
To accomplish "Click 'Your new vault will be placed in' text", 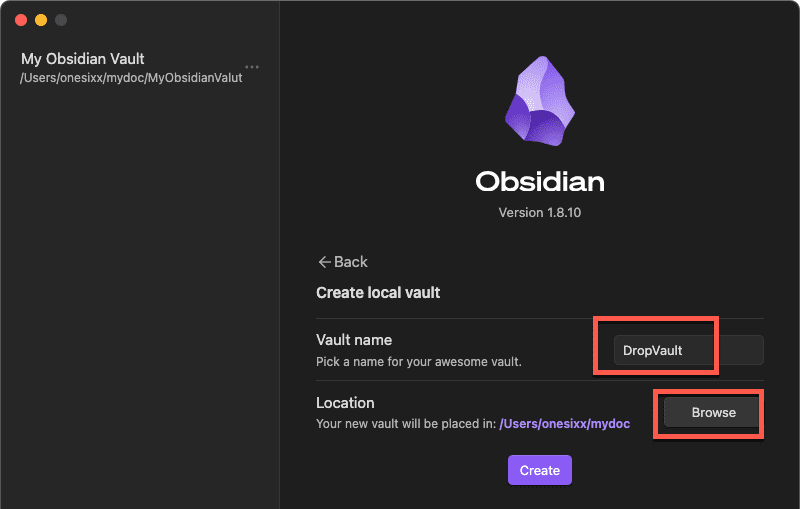I will coord(405,424).
